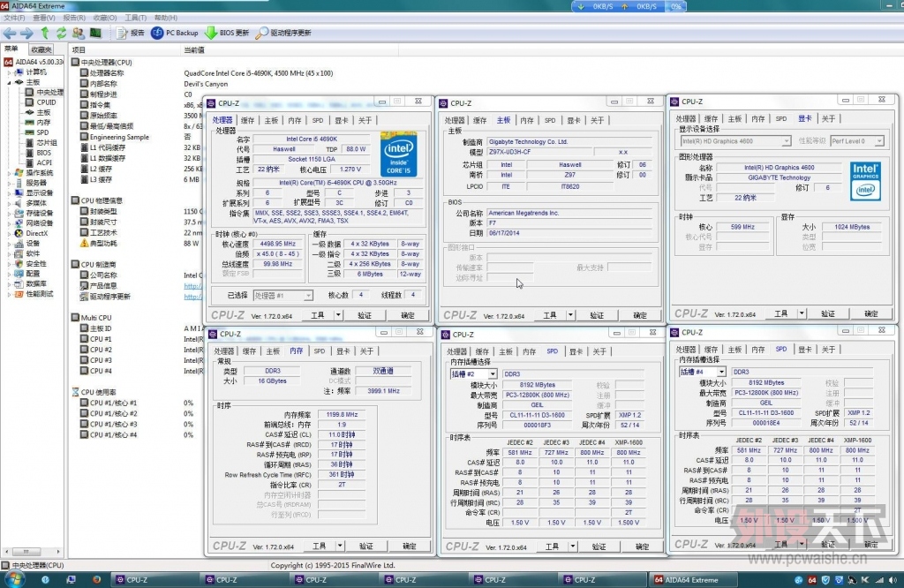904x588 pixels.
Task: Click 工具 in the graphics CPU-Z window
Action: click(781, 313)
